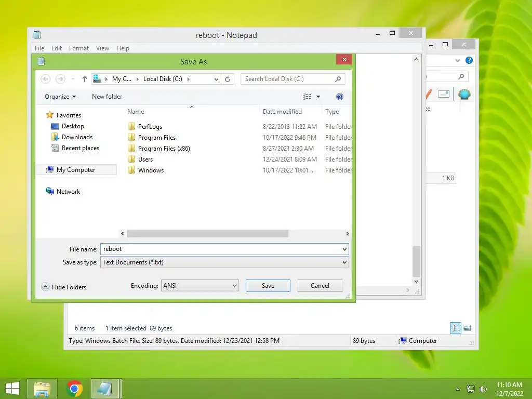Viewport: 532px width, 399px height.
Task: Launch Chrome from the taskbar
Action: (74, 389)
